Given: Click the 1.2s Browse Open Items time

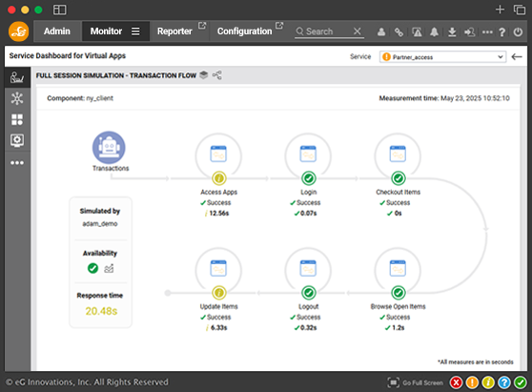Looking at the screenshot, I should point(399,327).
